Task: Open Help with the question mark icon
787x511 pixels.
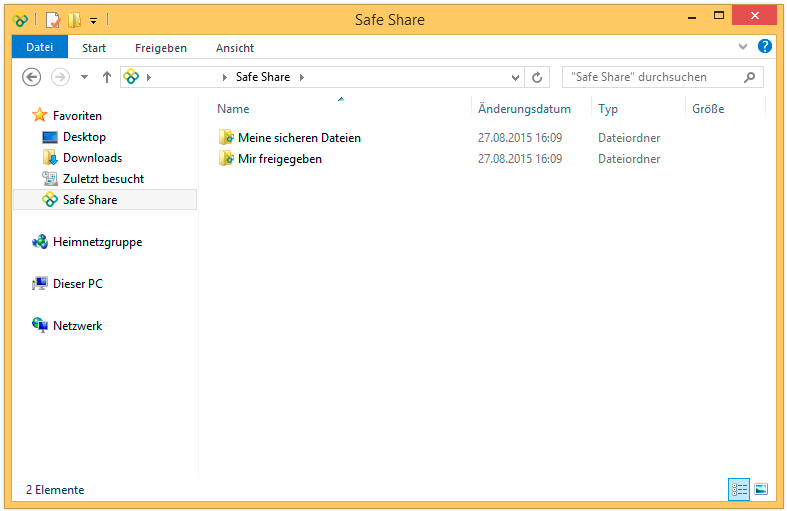Action: coord(764,46)
